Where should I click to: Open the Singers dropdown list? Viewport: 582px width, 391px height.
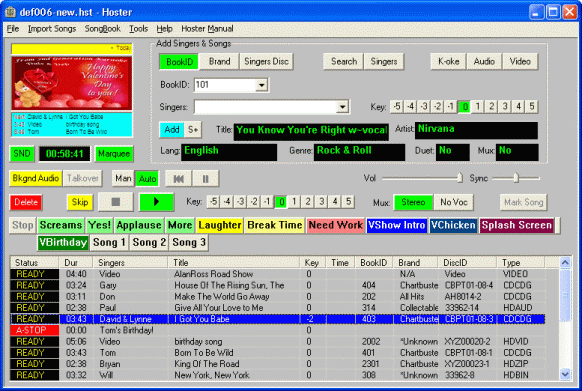click(343, 107)
